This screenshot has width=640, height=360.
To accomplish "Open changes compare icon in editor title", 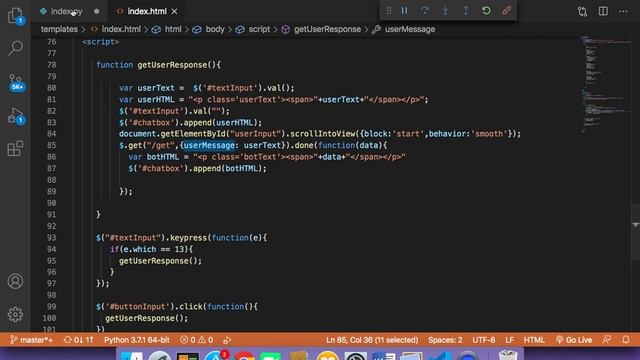I will click(x=582, y=11).
